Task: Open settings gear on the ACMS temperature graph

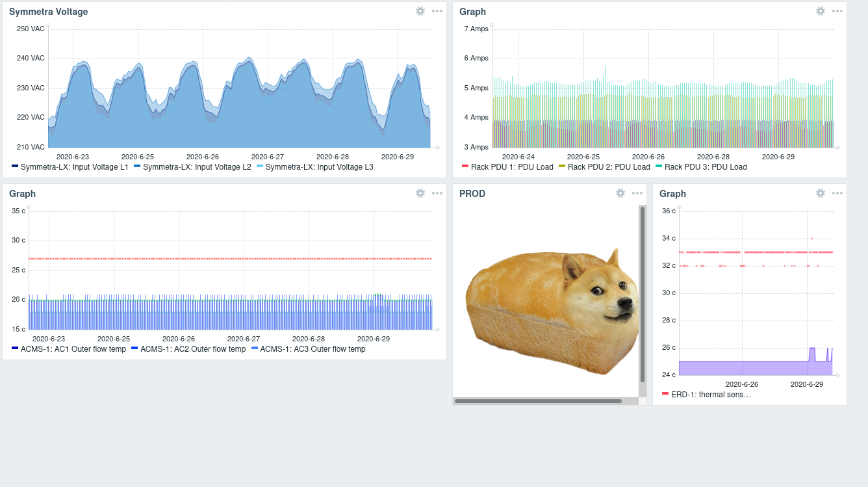Action: (x=420, y=193)
